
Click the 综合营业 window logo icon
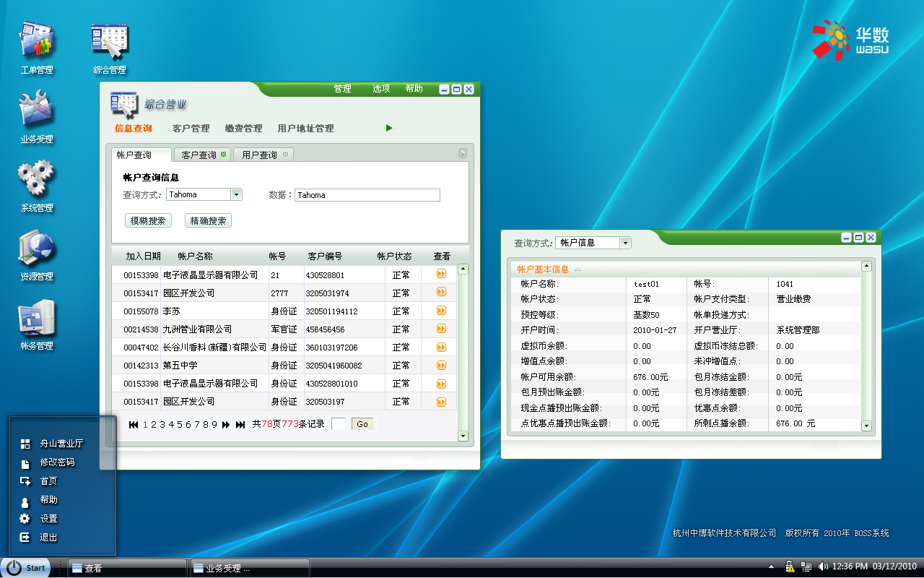[x=124, y=105]
